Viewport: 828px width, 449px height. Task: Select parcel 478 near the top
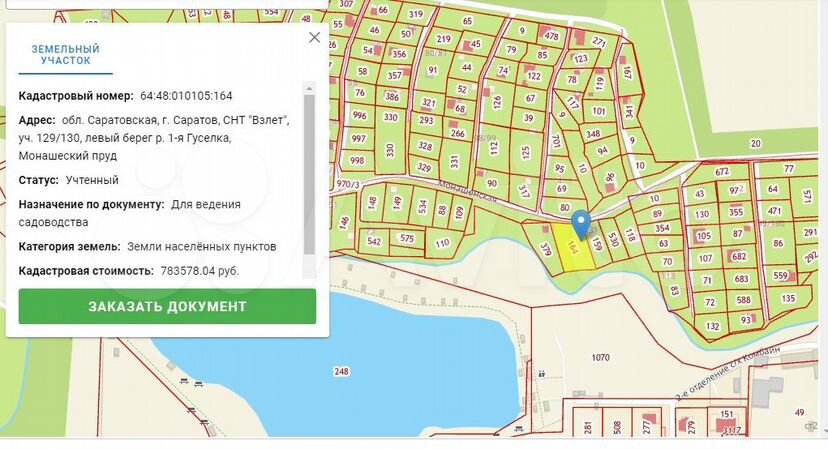coord(551,35)
